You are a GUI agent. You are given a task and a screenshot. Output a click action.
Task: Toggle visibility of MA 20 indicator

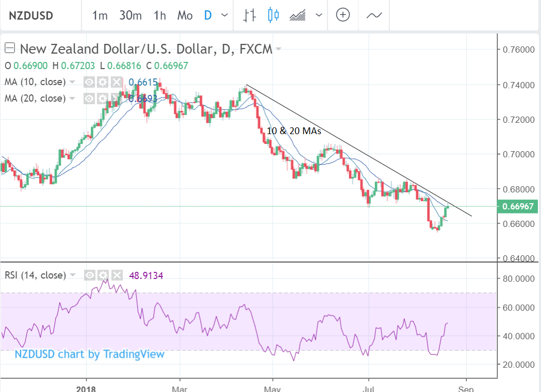89,99
